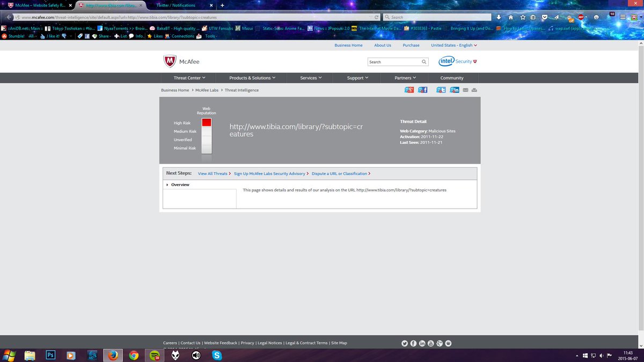Image resolution: width=644 pixels, height=362 pixels.
Task: Open the Community menu item
Action: [x=452, y=78]
